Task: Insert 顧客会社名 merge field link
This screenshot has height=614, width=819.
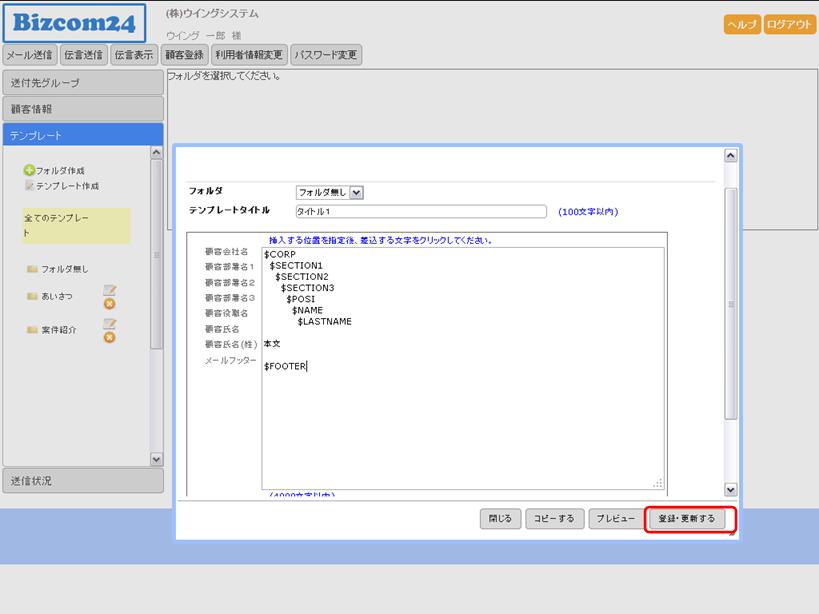Action: coord(226,252)
